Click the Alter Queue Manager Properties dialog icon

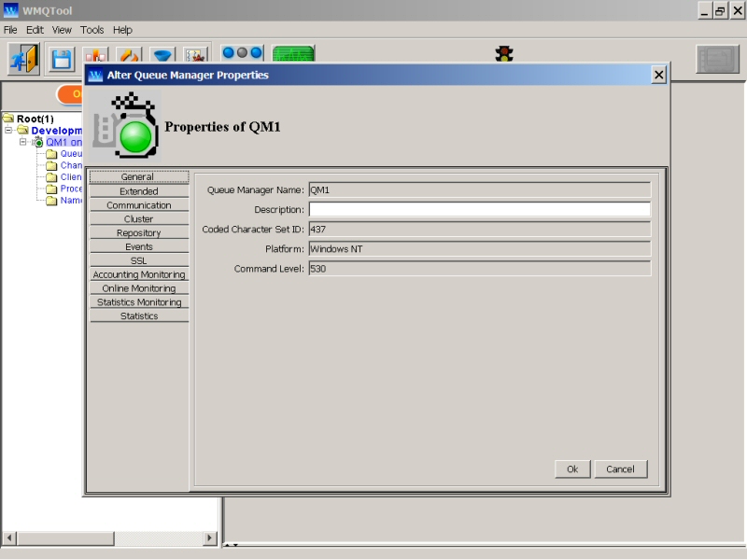click(95, 75)
